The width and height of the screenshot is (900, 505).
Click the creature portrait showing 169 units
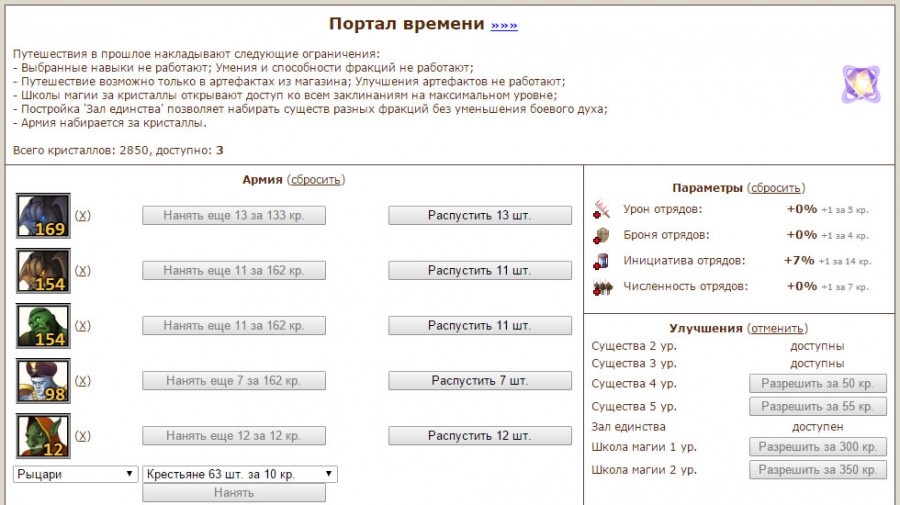pyautogui.click(x=43, y=216)
